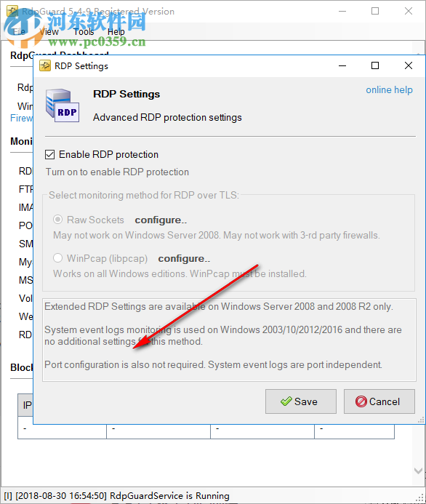
Task: Click scroll down arrow in RdpGuard dashboard
Action: click(x=418, y=471)
